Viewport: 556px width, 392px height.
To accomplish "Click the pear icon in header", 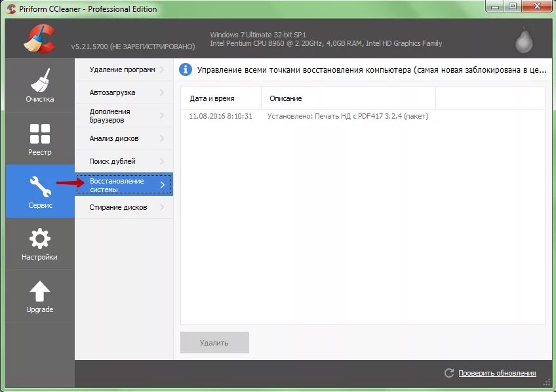I will click(x=524, y=40).
